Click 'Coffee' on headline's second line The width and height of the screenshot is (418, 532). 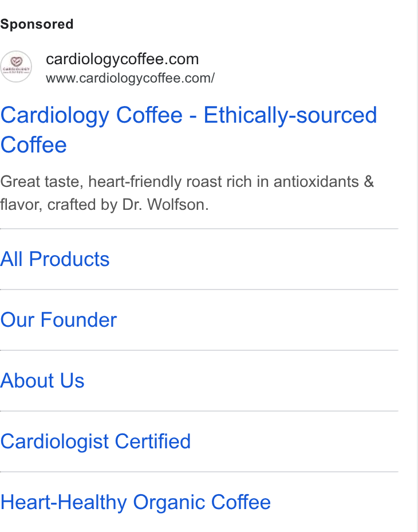pyautogui.click(x=33, y=145)
